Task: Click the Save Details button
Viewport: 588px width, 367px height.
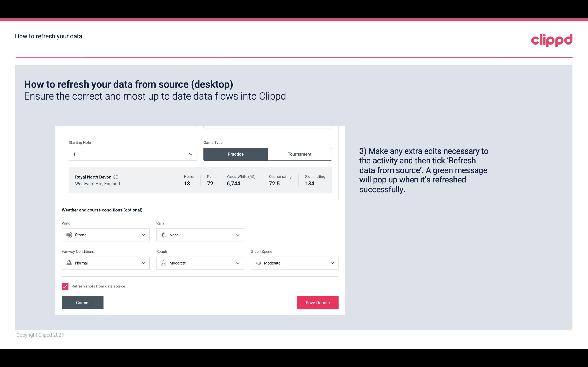Action: [317, 302]
